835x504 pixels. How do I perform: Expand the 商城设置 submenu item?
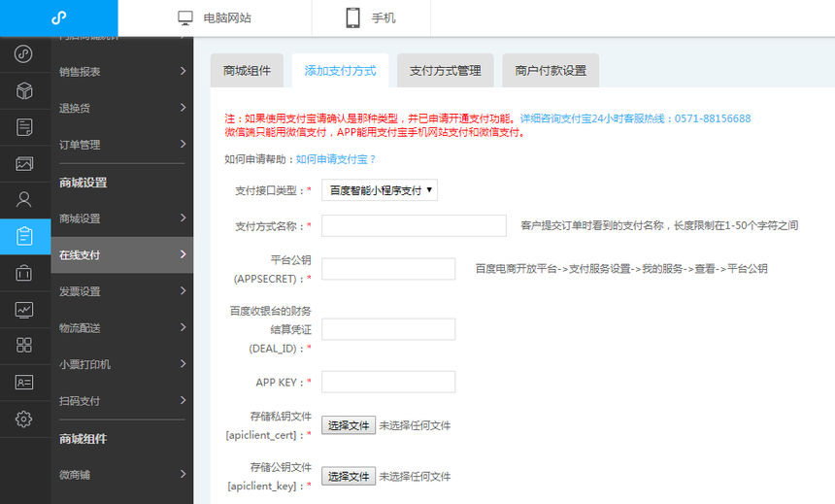tap(122, 218)
